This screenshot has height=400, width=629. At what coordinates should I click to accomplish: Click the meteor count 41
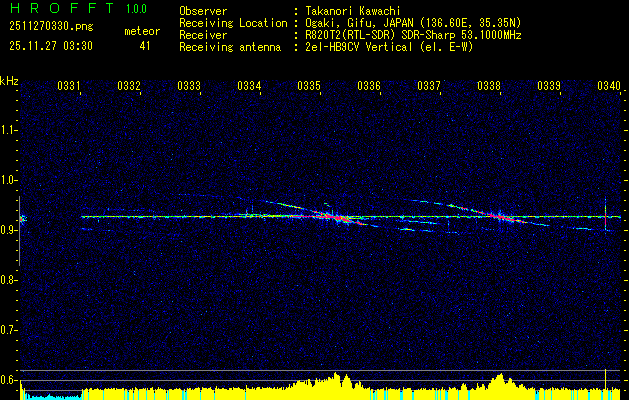[144, 46]
